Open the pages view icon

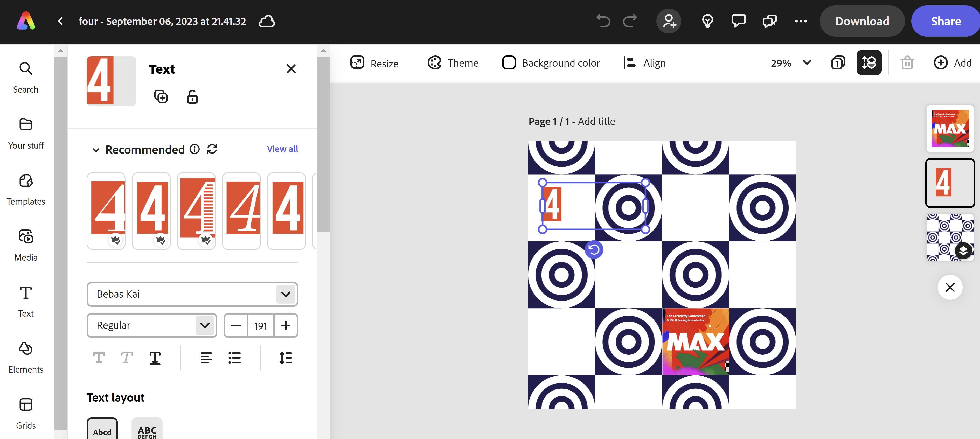tap(838, 63)
